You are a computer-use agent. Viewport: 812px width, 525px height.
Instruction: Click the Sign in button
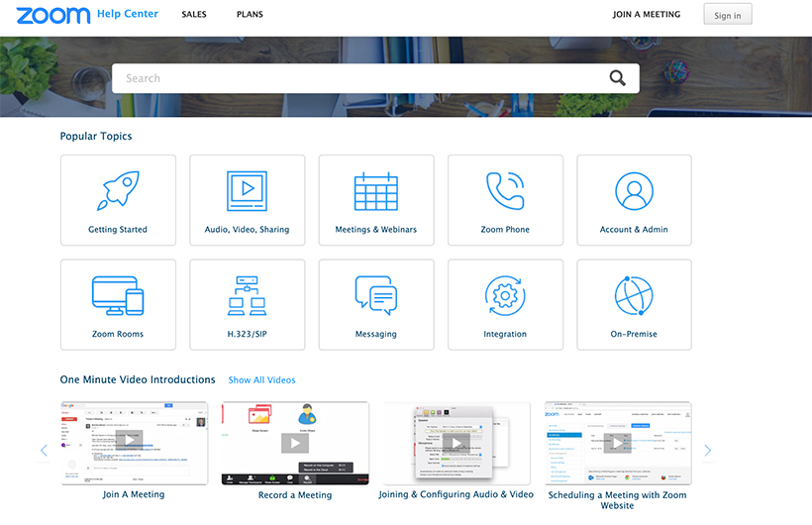click(x=728, y=15)
